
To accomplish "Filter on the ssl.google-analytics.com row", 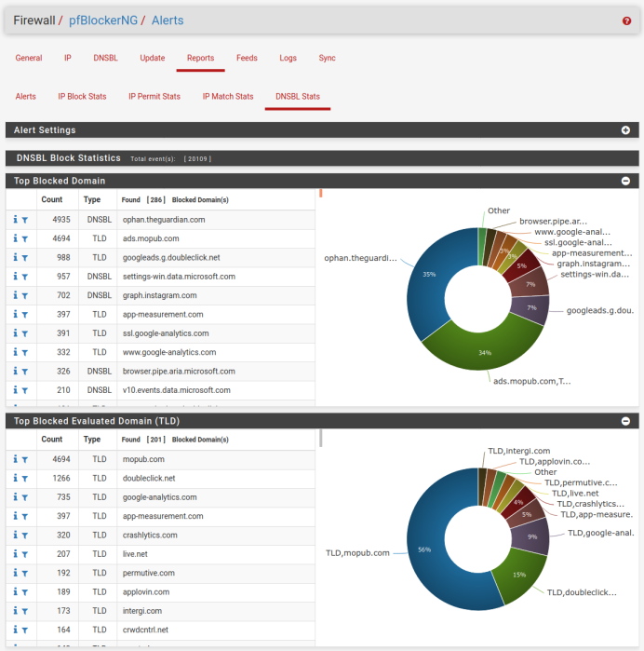I will point(25,333).
